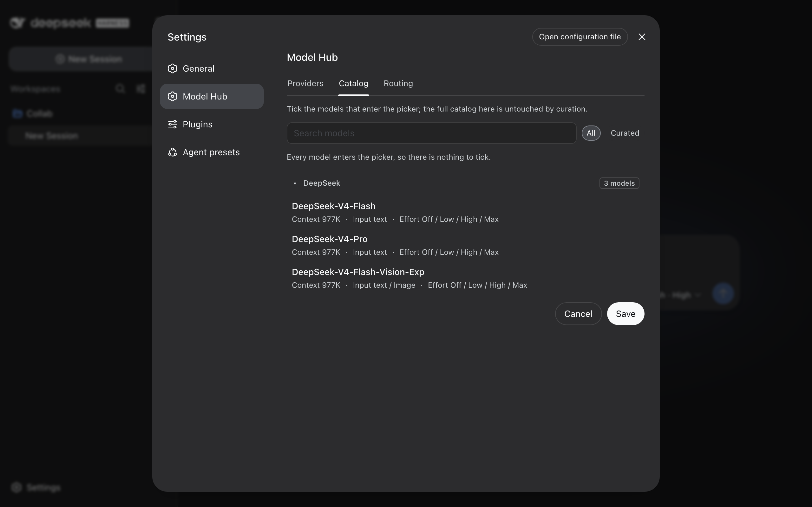Click Open configuration file button
Viewport: 812px width, 507px height.
[580, 37]
